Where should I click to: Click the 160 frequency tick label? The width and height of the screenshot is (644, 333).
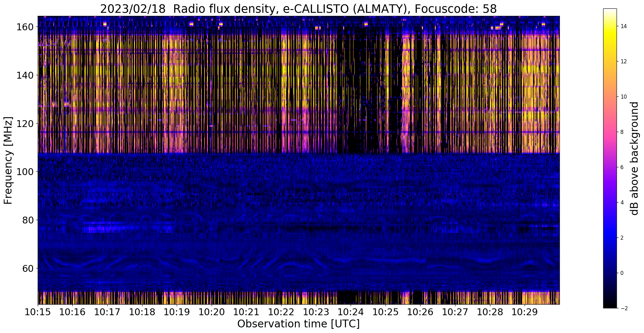point(25,27)
